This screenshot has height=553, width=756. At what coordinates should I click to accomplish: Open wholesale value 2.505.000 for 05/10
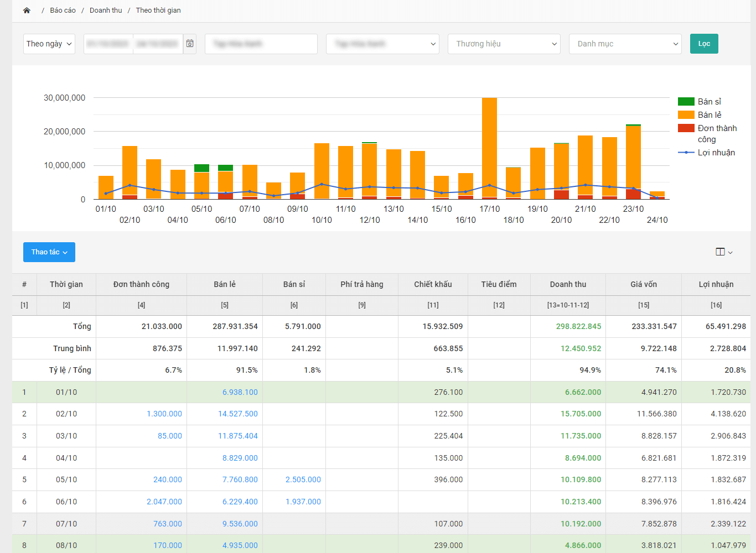(x=303, y=479)
